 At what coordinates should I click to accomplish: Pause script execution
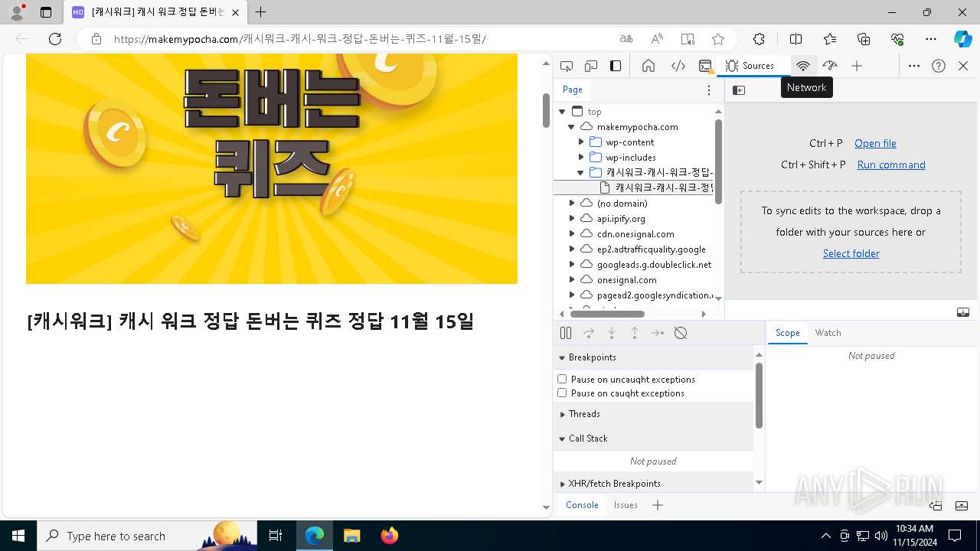pyautogui.click(x=566, y=333)
